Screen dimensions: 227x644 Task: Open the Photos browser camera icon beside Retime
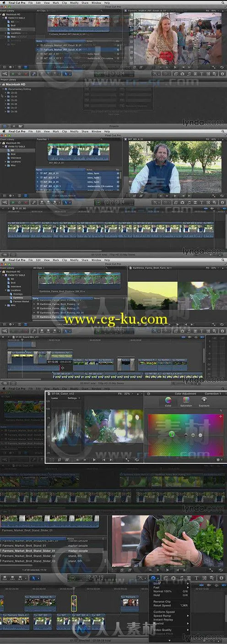(x=173, y=578)
